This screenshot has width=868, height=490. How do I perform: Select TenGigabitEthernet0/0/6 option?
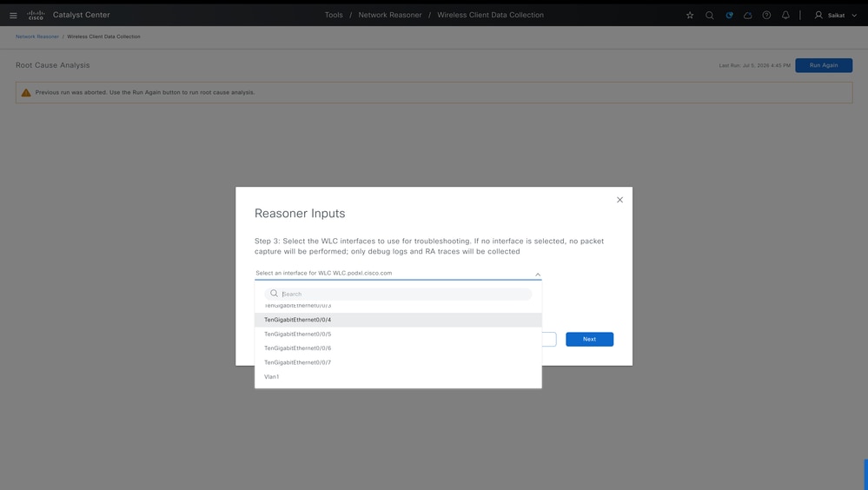(398, 348)
